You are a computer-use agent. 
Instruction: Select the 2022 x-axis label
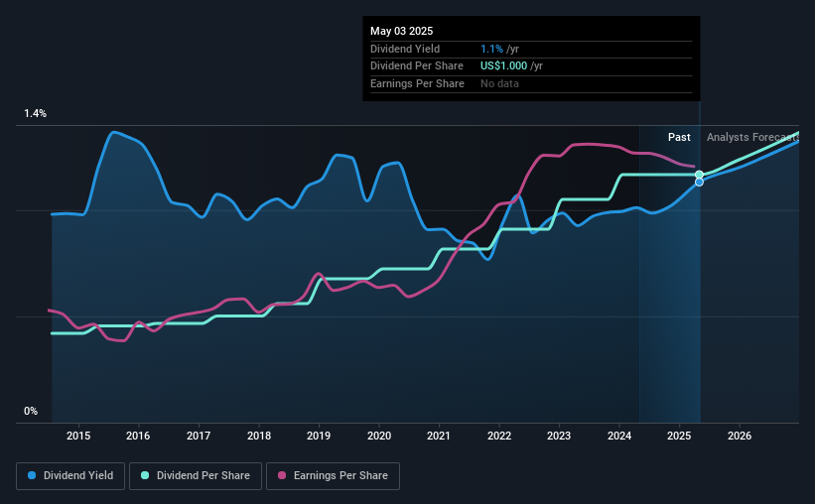click(499, 436)
